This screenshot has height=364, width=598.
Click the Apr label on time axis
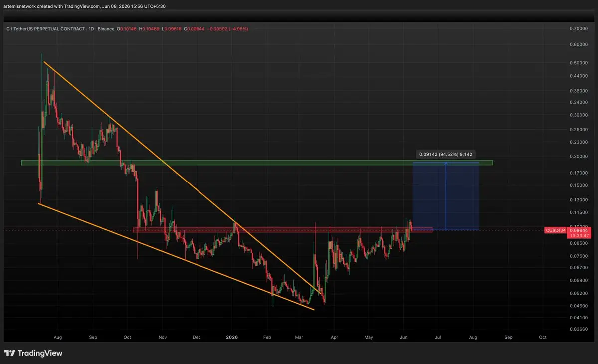point(334,337)
